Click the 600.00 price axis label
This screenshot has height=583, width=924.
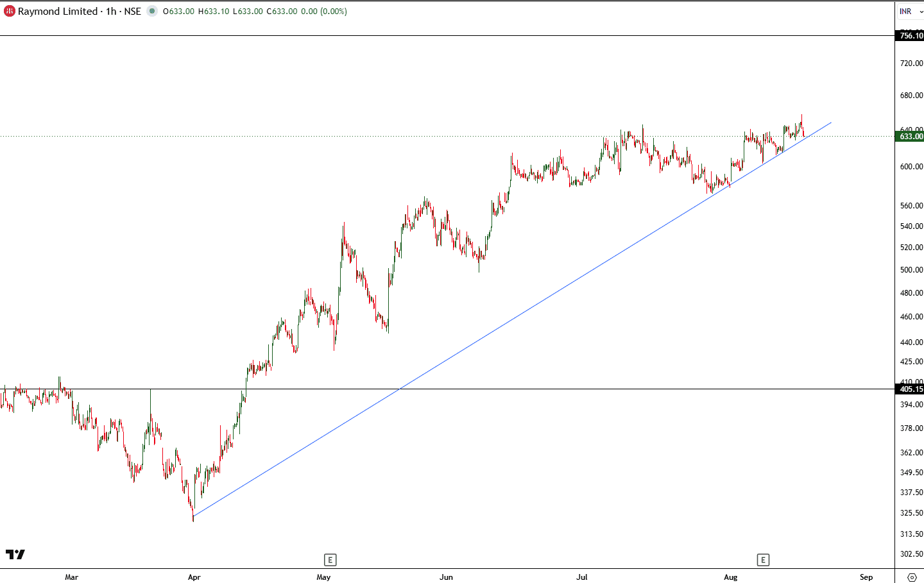coord(911,166)
